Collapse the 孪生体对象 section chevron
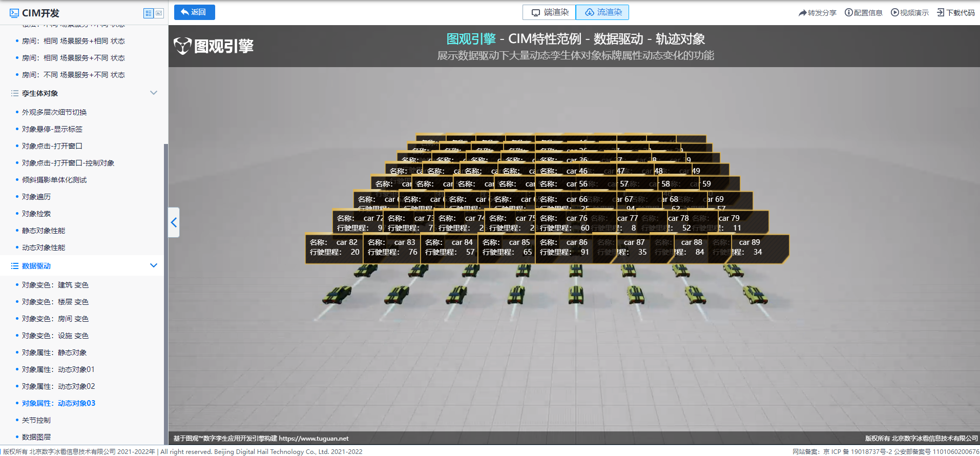The height and width of the screenshot is (456, 980). [153, 93]
